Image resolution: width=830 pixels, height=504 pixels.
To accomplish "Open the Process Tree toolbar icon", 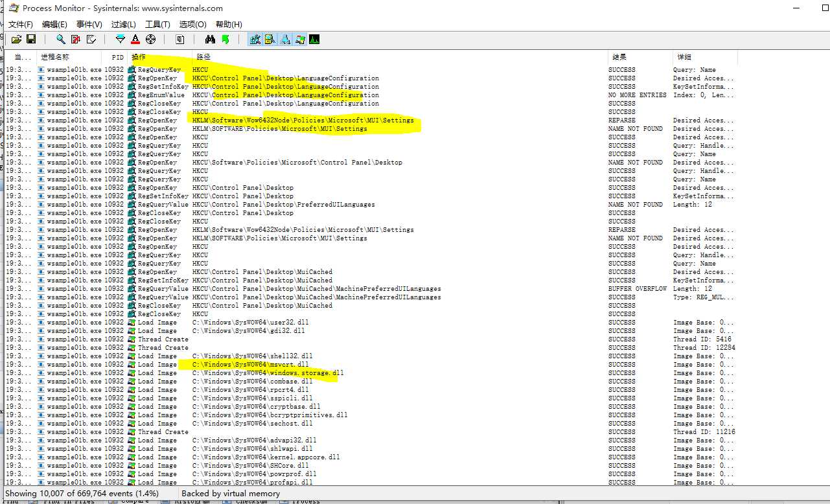I will tap(180, 40).
